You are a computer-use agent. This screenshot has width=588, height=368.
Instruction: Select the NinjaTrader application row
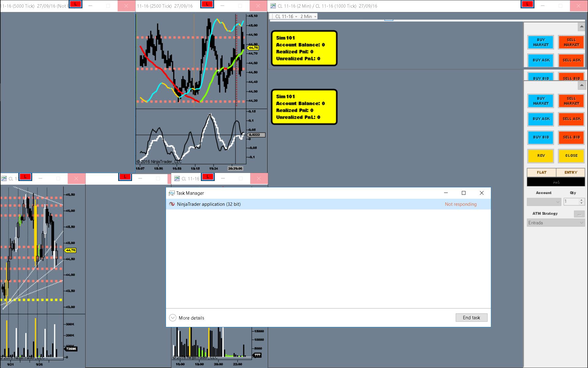[x=306, y=204]
